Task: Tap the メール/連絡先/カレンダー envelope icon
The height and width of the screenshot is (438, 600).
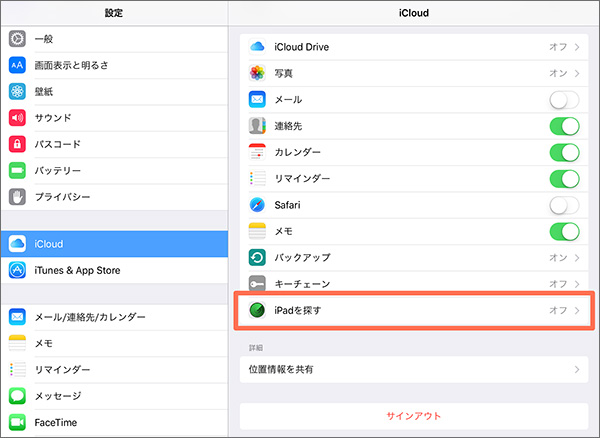Action: pyautogui.click(x=17, y=317)
